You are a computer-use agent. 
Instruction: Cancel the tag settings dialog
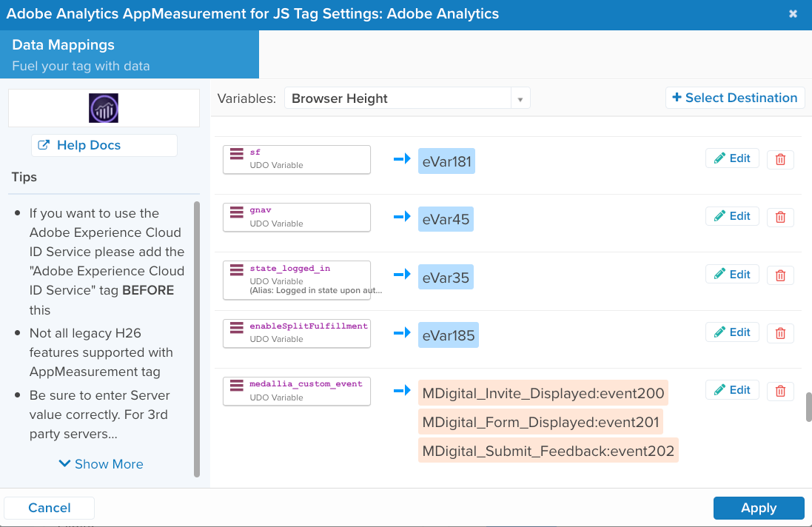point(50,508)
